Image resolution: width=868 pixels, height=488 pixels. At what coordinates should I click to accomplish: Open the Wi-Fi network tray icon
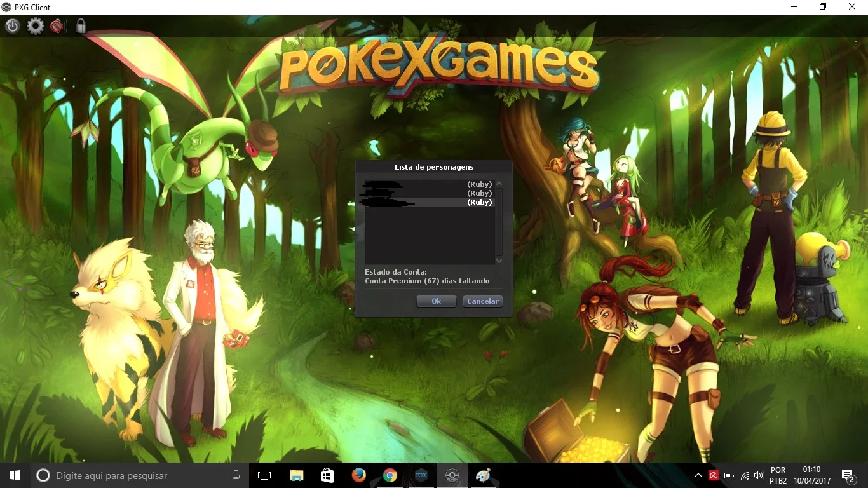pos(744,475)
